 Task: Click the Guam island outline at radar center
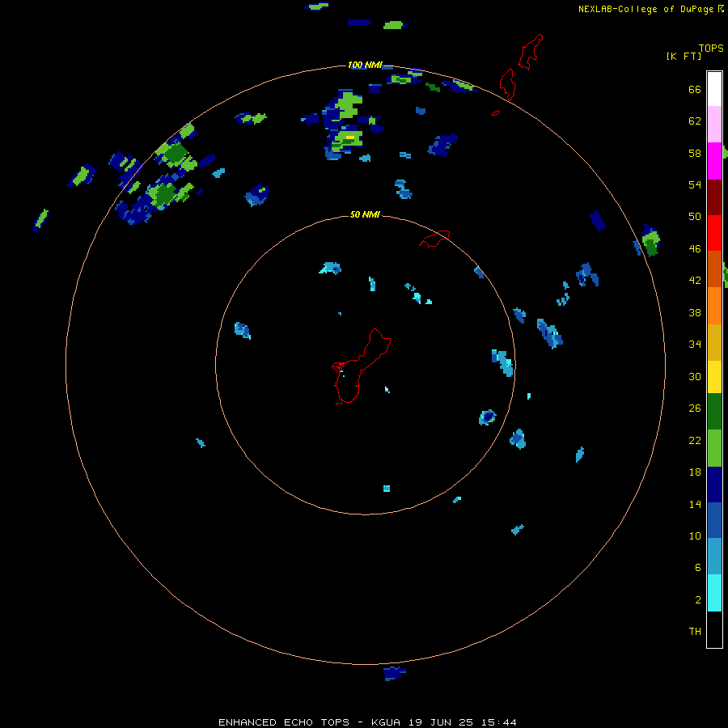click(362, 366)
